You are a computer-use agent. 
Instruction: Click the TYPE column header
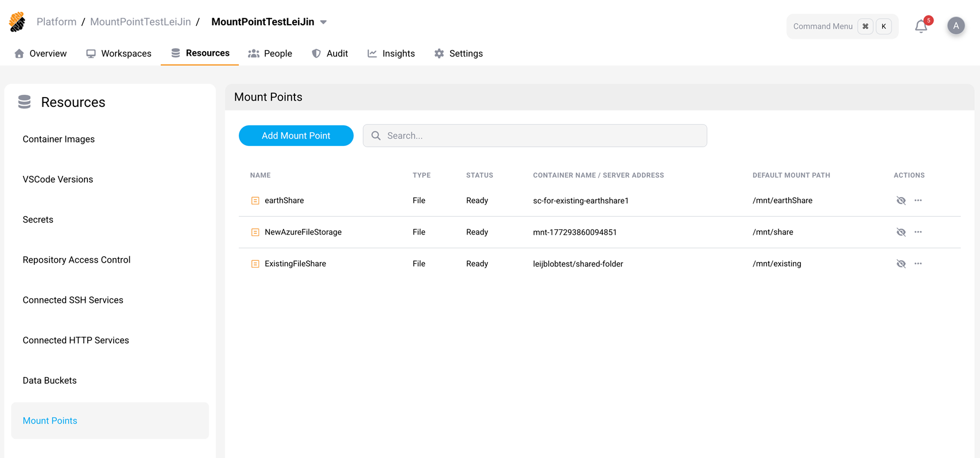point(421,175)
